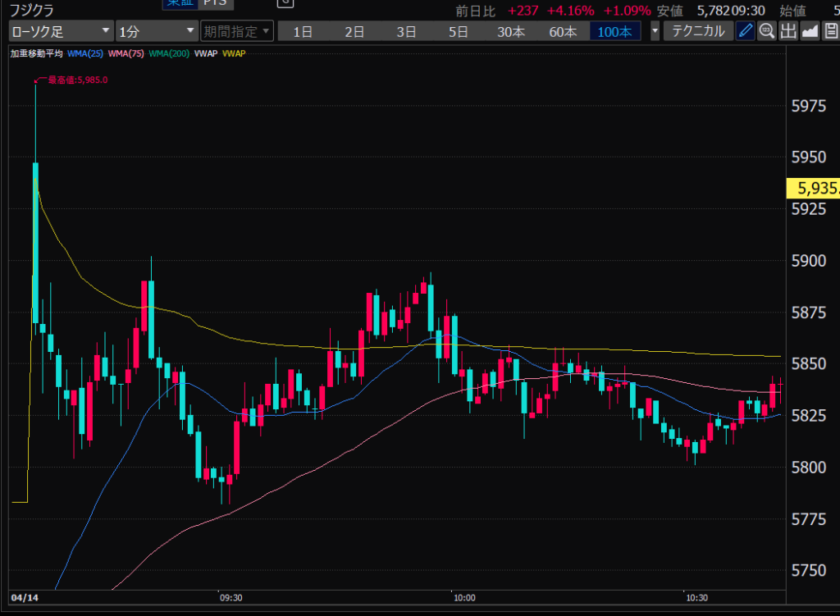This screenshot has height=616, width=840.
Task: Expand the arrow dropdown beside 100本
Action: pyautogui.click(x=654, y=32)
